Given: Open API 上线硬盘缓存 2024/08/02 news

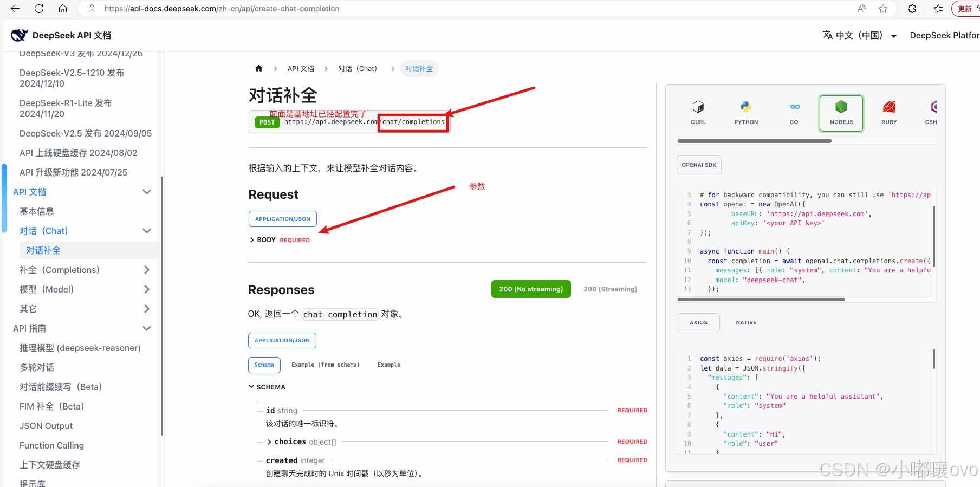Looking at the screenshot, I should click(x=79, y=153).
